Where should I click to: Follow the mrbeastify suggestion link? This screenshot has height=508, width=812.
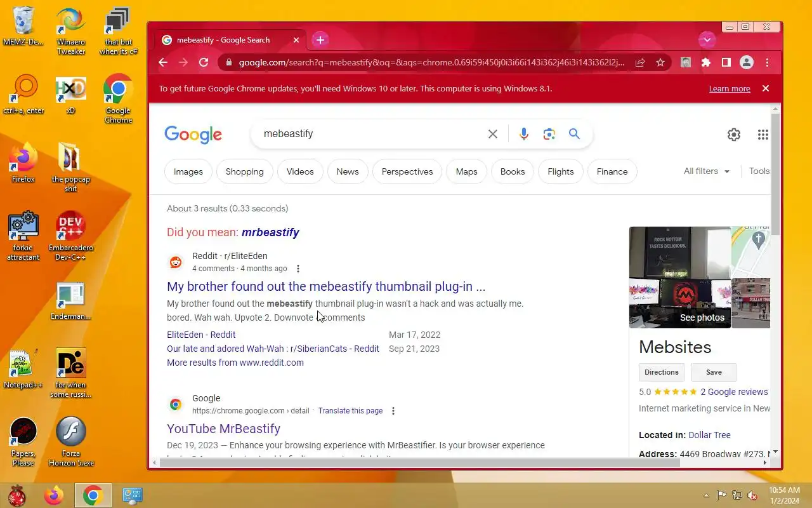(270, 232)
